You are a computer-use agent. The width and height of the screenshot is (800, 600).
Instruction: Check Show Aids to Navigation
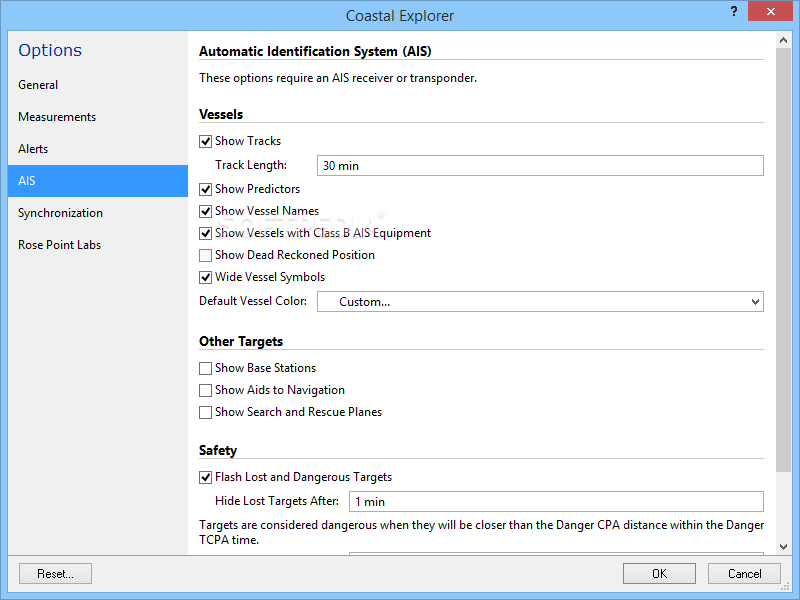(206, 390)
